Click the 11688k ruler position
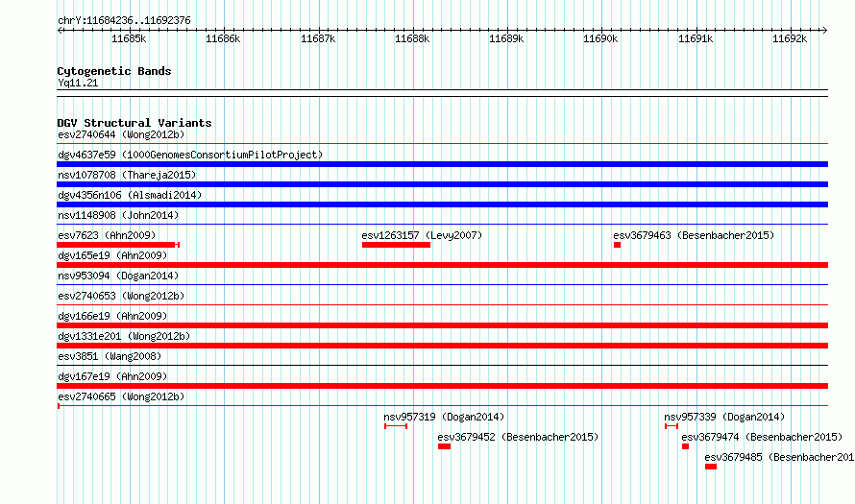This screenshot has width=855, height=504. click(412, 38)
